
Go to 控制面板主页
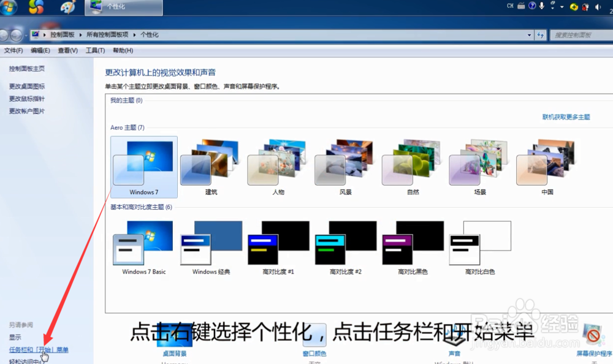[x=27, y=69]
